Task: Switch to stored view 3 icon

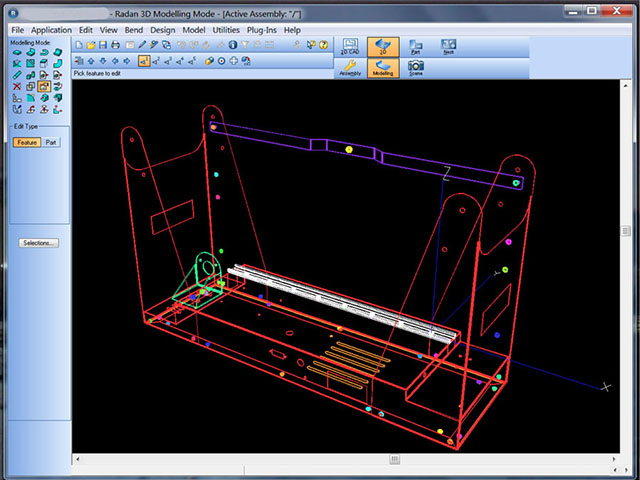Action: click(x=168, y=61)
